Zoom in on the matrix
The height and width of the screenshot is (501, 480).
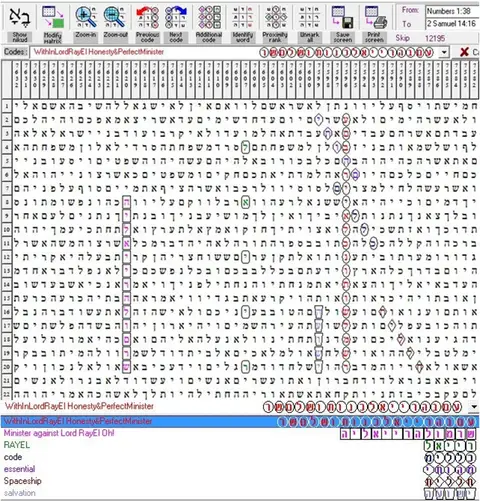click(86, 17)
